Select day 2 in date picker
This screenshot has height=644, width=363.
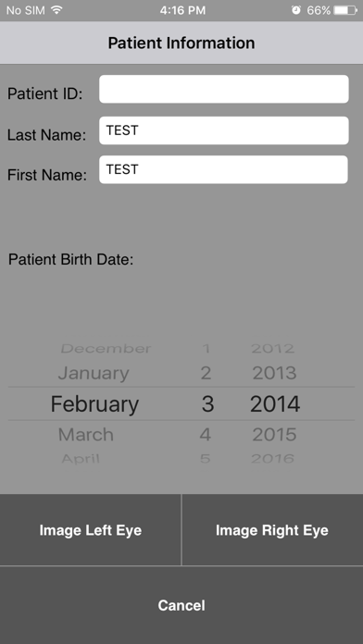coord(206,373)
